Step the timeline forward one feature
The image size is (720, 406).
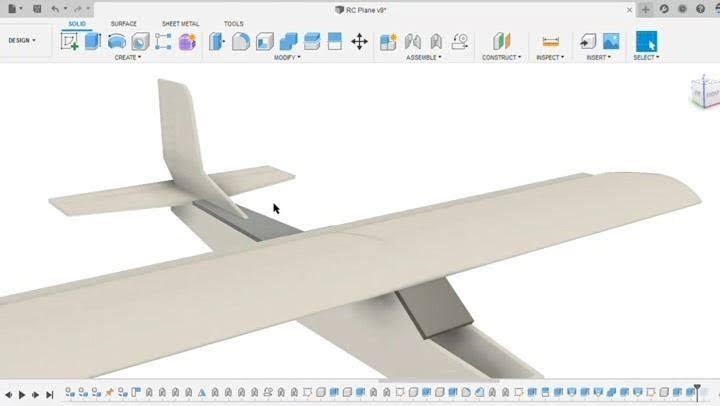pos(35,394)
